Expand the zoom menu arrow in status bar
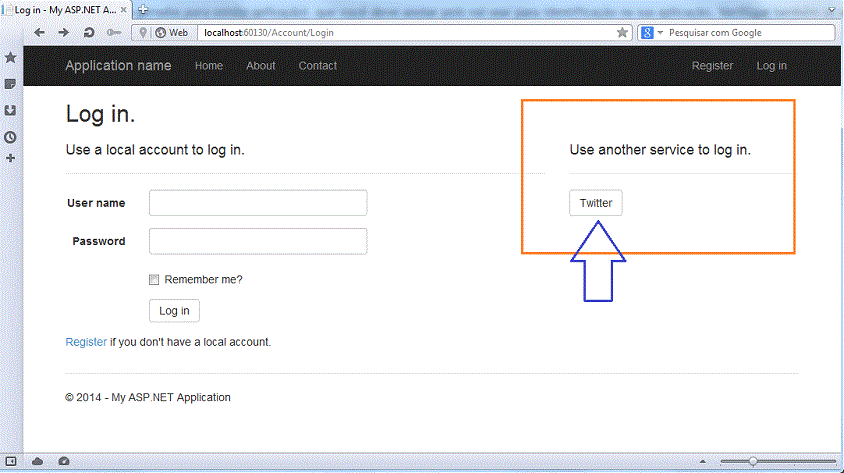 [703, 461]
